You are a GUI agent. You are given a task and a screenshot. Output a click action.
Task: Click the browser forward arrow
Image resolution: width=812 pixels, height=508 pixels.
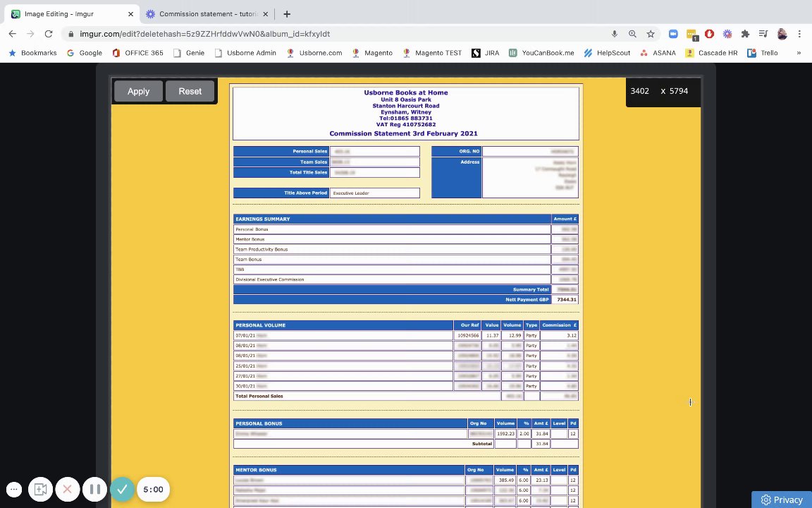click(x=30, y=34)
